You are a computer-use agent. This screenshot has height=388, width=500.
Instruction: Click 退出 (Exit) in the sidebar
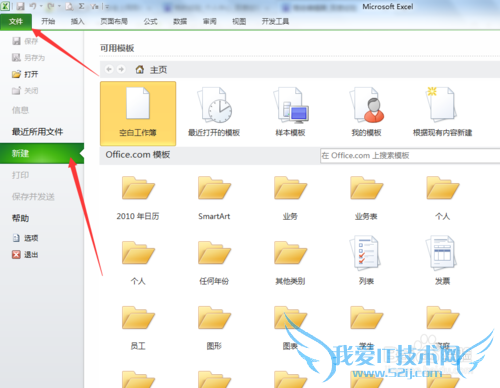pos(25,255)
